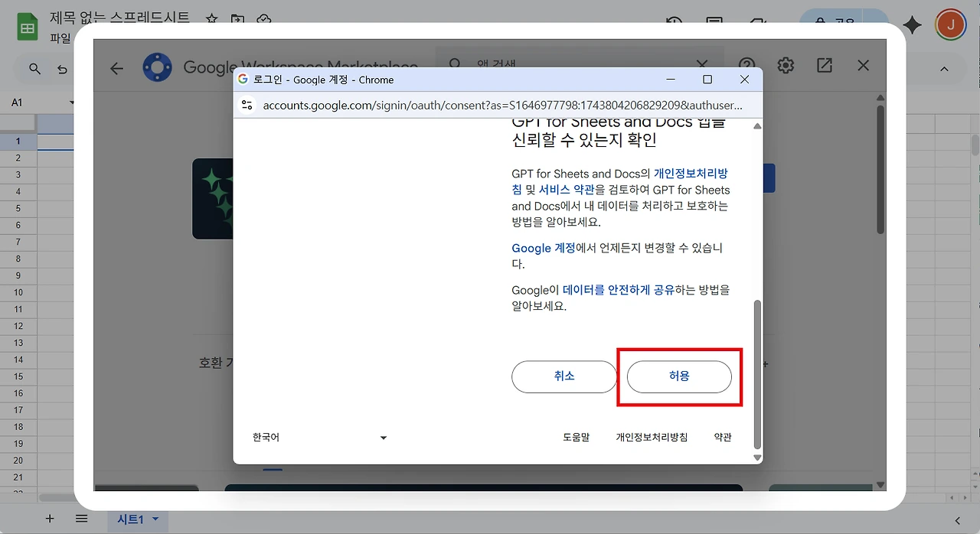Click the Marketplace dialog scrollbar down arrow
This screenshot has width=980, height=534.
[880, 484]
